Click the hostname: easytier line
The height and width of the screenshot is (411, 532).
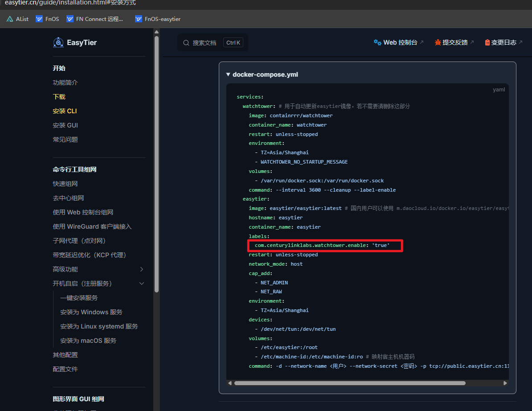click(x=275, y=218)
